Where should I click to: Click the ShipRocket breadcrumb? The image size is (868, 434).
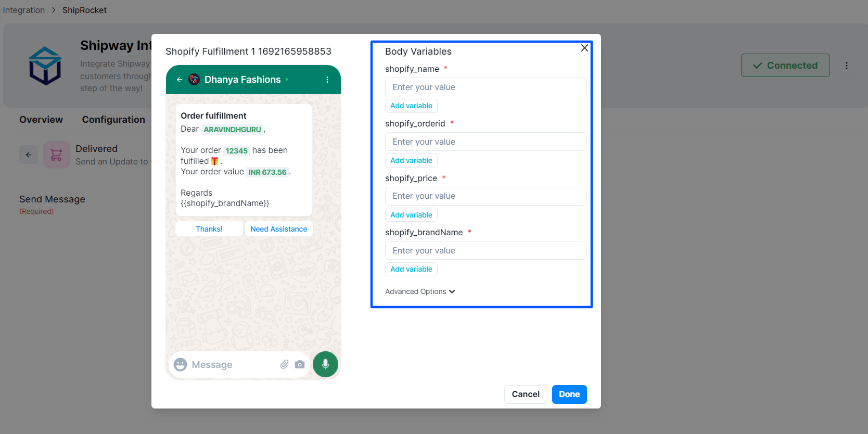coord(84,10)
